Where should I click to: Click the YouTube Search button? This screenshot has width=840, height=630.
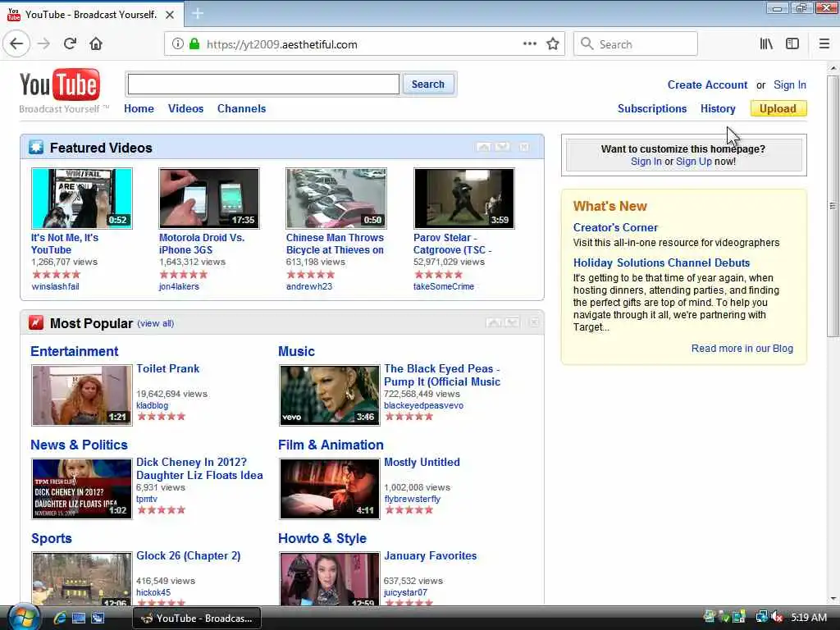(x=427, y=84)
